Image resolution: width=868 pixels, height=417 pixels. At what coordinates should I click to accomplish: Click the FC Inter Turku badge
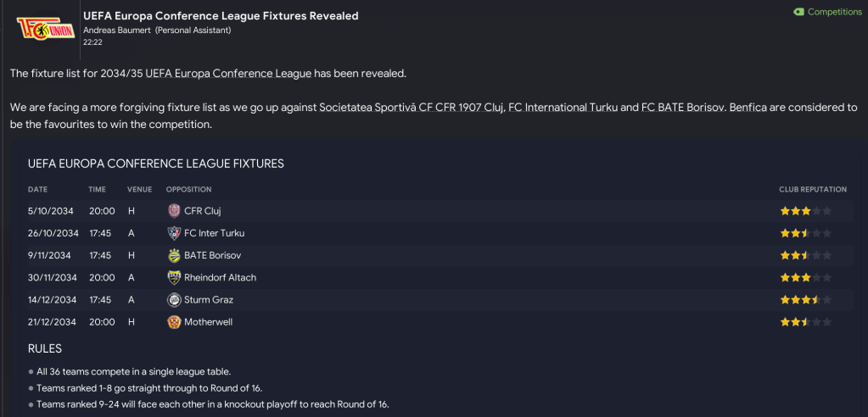175,233
